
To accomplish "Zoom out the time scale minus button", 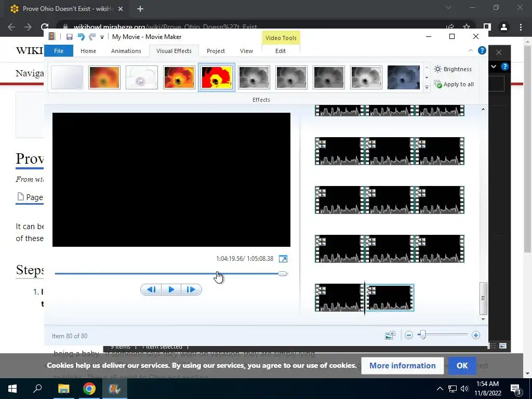I will (x=409, y=335).
